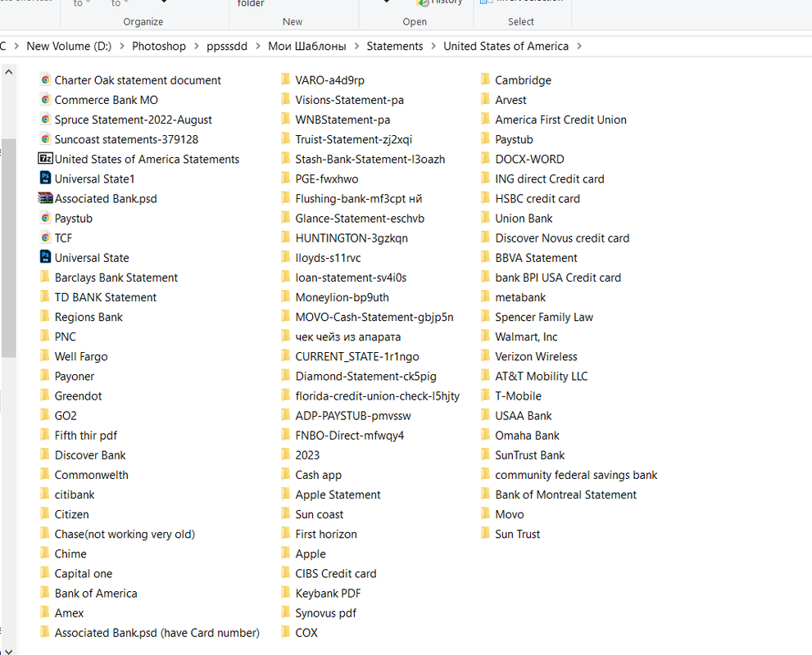Click the Cambridge folder icon
Viewport: 812px width, 655px height.
coord(485,79)
